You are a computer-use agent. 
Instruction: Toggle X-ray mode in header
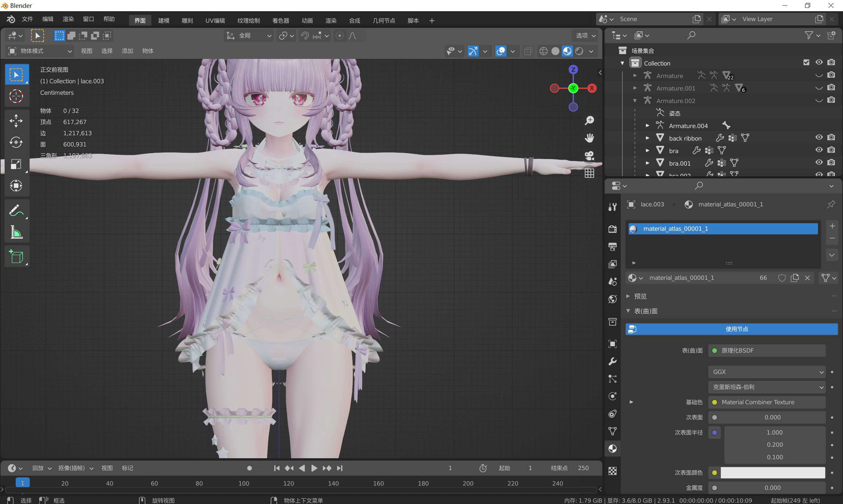click(x=528, y=51)
